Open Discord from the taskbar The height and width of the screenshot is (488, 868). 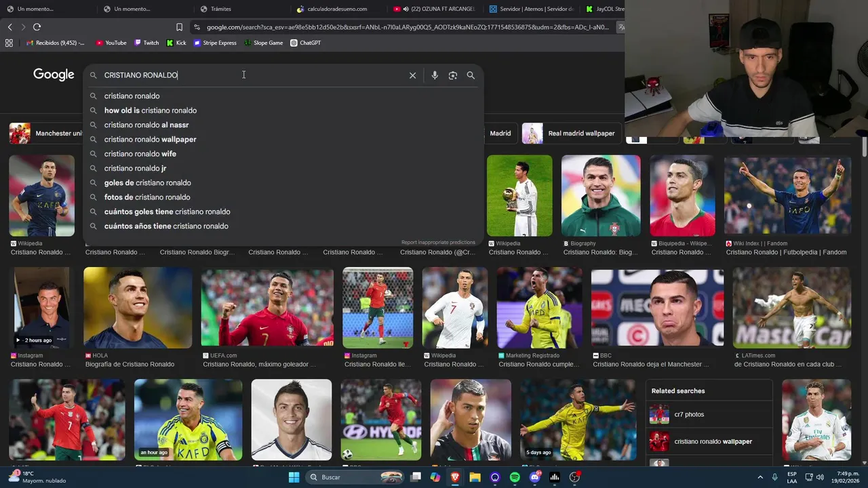click(x=535, y=477)
